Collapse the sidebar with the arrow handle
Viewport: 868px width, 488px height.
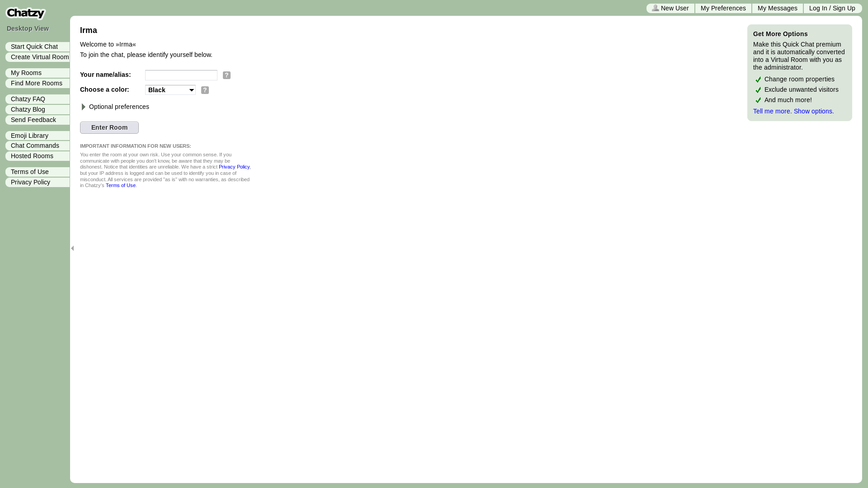point(72,248)
